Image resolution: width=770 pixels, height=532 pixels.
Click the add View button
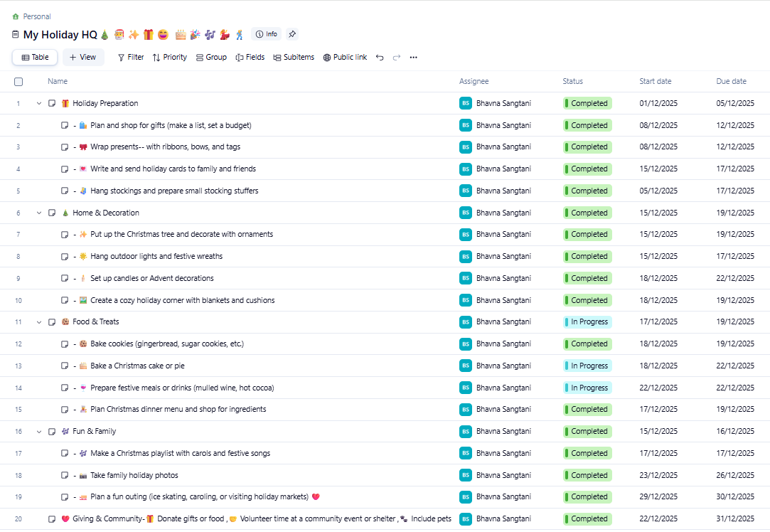pyautogui.click(x=83, y=58)
